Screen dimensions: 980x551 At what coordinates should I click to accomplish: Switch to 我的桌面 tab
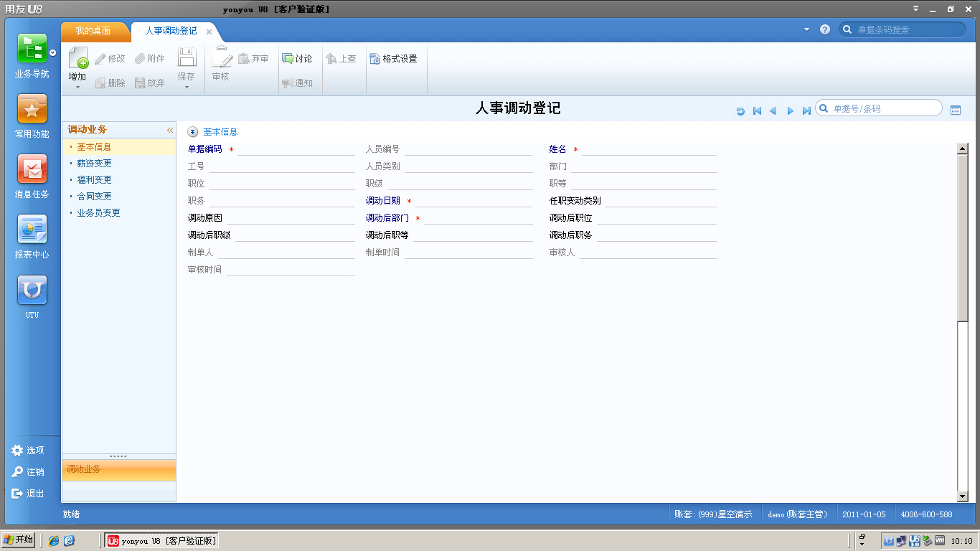93,32
